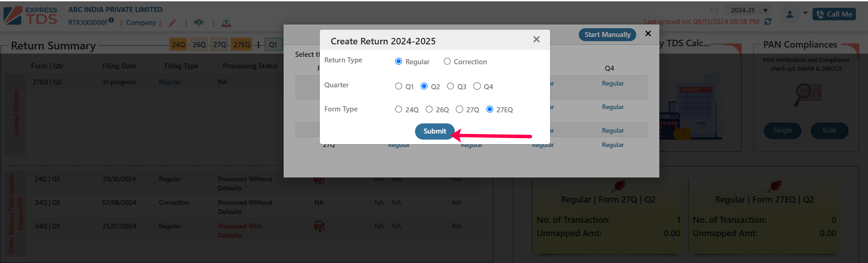Click the TRACES logo icon in header
This screenshot has width=868, height=263.
tap(198, 23)
